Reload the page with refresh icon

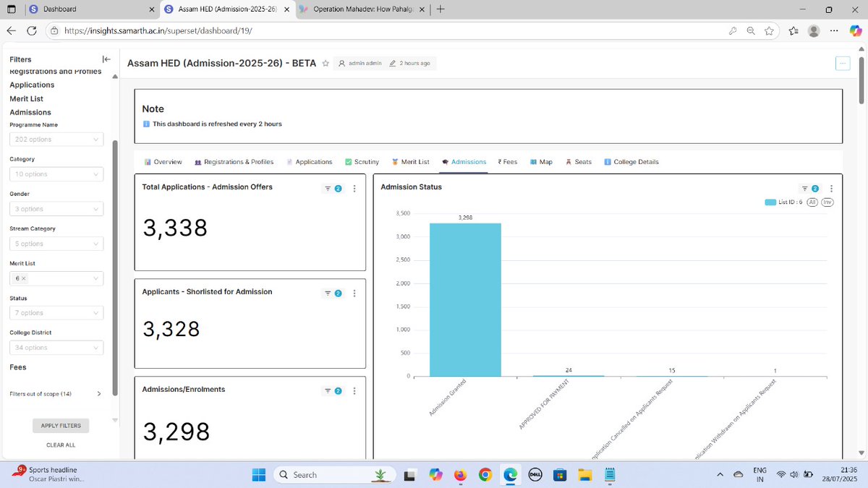[32, 30]
